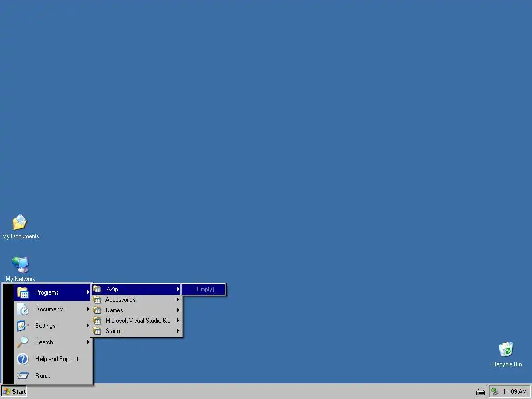Image resolution: width=532 pixels, height=399 pixels.
Task: Click the Search magnifier icon
Action: (x=23, y=342)
